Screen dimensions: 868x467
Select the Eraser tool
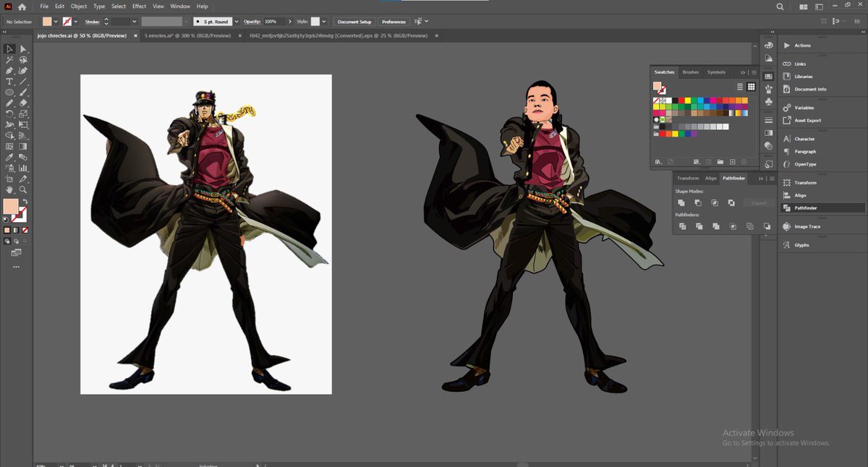(23, 103)
